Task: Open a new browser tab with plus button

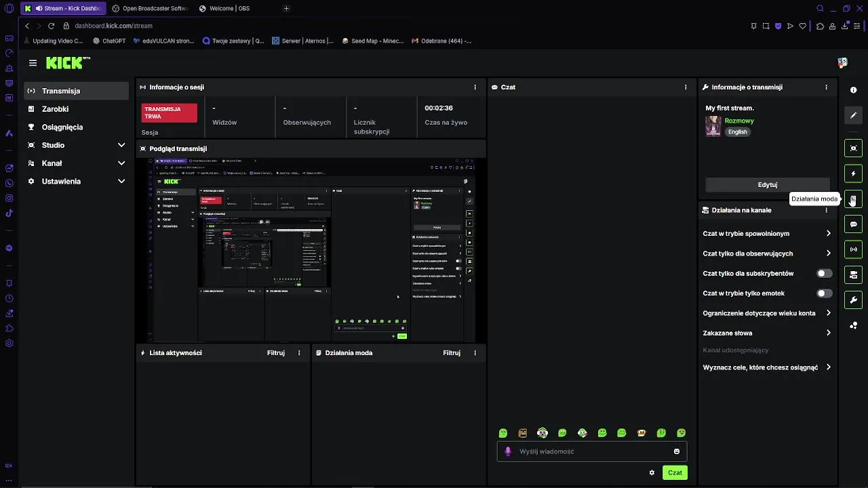Action: click(286, 9)
